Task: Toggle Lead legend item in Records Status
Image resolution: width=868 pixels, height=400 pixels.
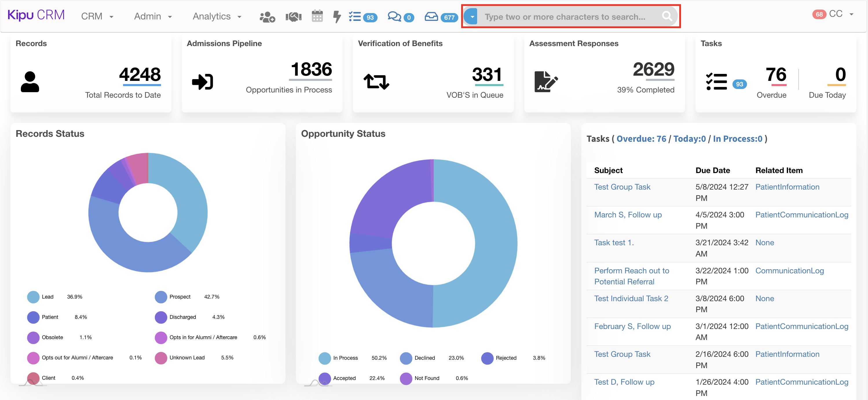Action: coord(47,297)
